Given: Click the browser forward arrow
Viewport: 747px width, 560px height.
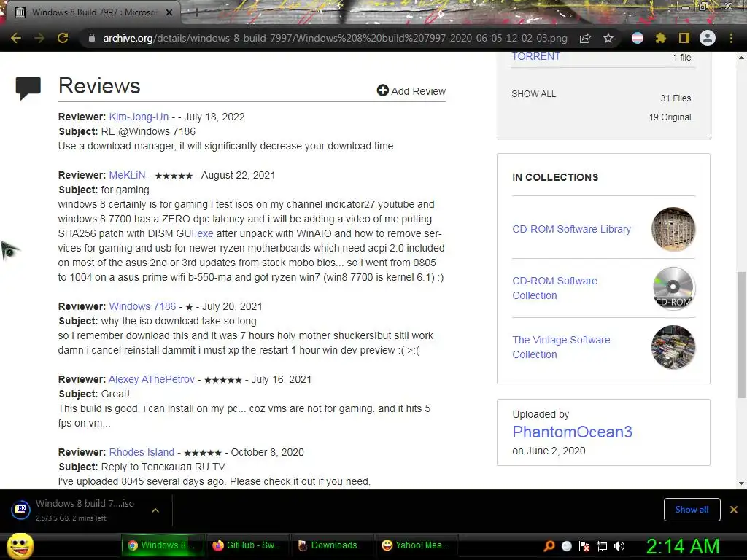Looking at the screenshot, I should 39,38.
